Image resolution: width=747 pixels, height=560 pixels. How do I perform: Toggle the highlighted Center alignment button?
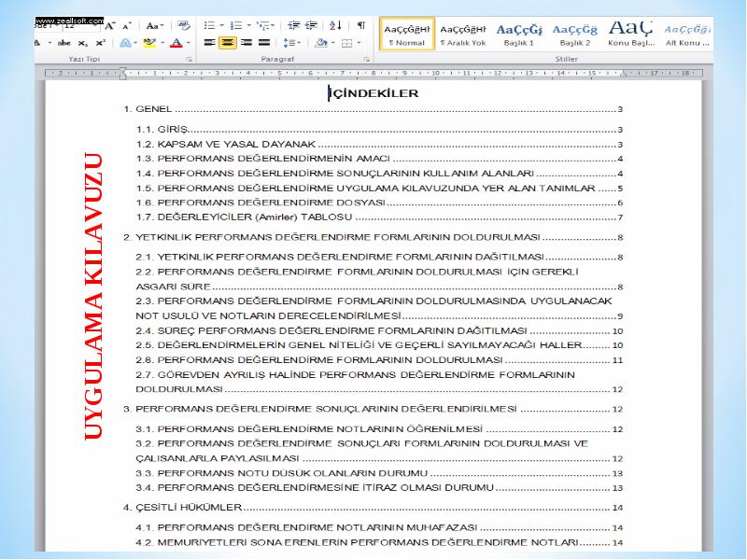tap(228, 43)
